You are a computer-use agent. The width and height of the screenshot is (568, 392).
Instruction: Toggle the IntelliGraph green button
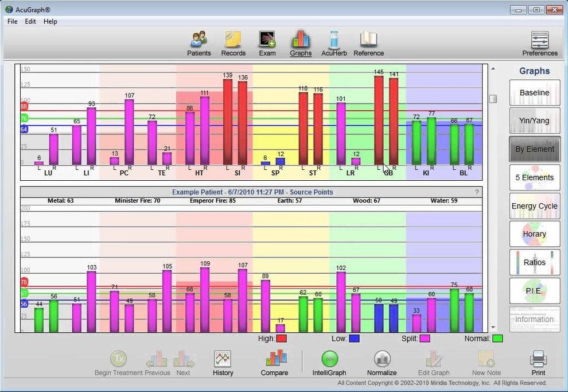pos(329,363)
